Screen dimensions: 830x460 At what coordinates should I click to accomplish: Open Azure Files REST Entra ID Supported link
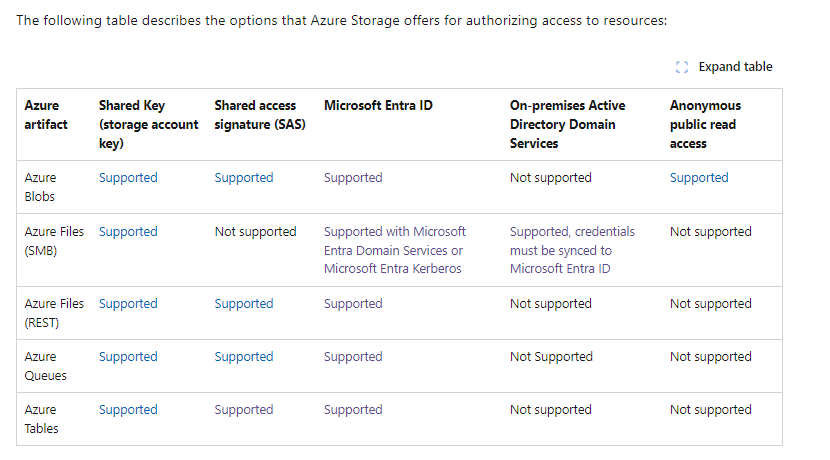pyautogui.click(x=353, y=303)
